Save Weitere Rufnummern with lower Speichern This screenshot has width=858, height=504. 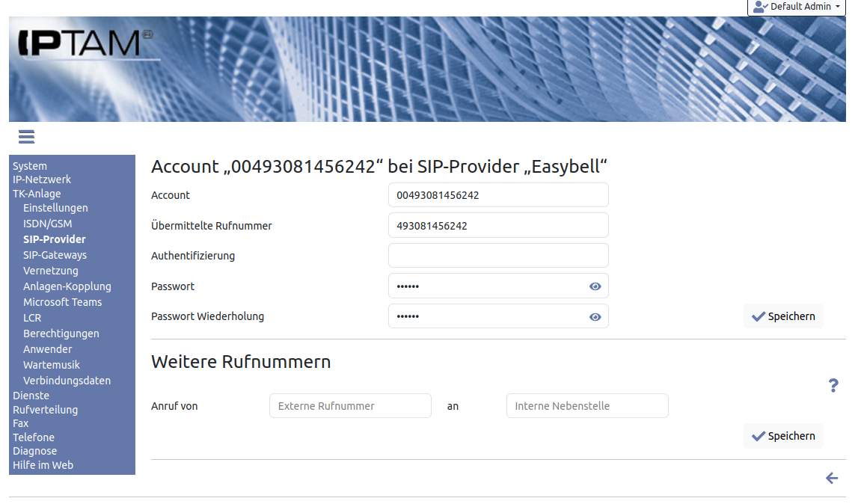783,436
